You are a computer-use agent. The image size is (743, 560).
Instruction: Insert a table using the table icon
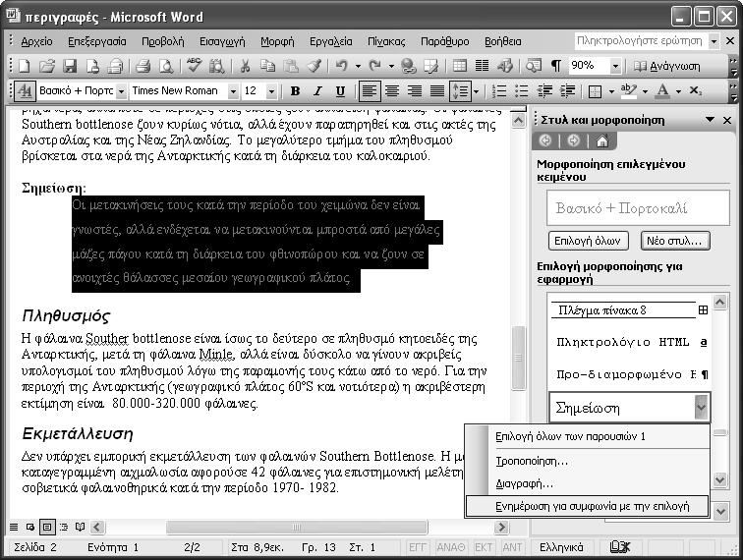pos(459,66)
